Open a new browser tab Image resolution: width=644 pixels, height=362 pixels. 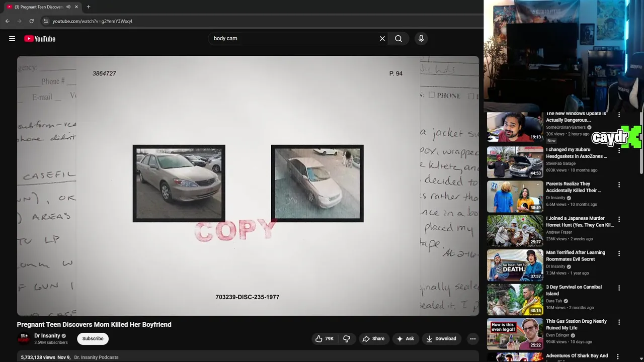(x=89, y=7)
